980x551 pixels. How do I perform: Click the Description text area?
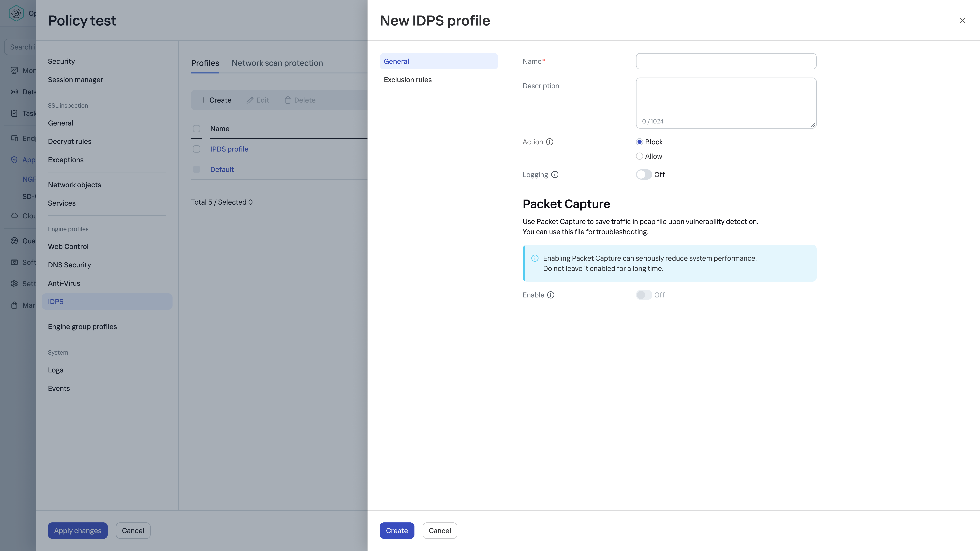725,100
